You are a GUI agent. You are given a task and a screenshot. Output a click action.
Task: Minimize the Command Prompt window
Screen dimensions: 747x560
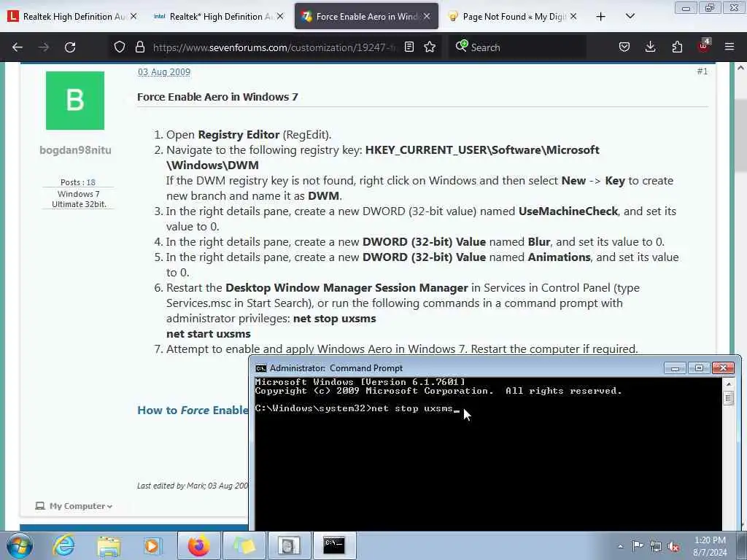pyautogui.click(x=675, y=368)
